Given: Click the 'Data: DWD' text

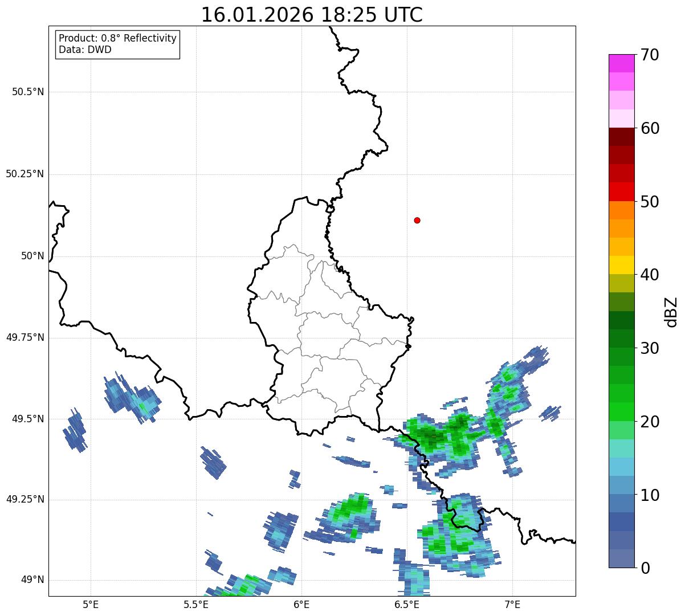Looking at the screenshot, I should (85, 50).
